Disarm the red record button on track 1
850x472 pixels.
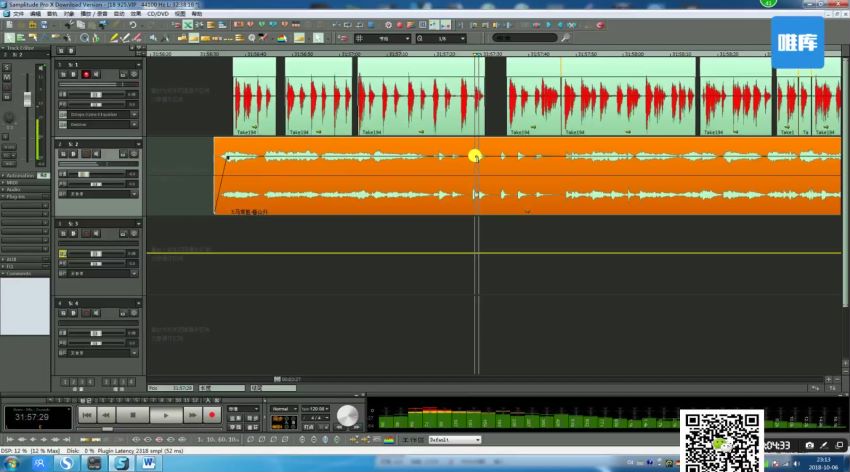click(86, 74)
